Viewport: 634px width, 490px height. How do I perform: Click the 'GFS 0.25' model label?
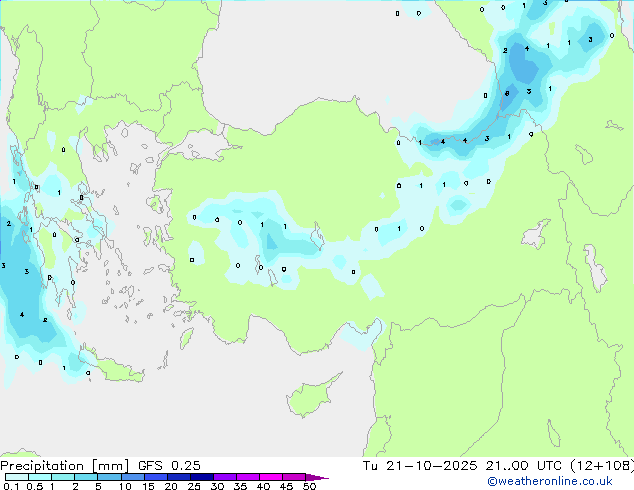[169, 466]
